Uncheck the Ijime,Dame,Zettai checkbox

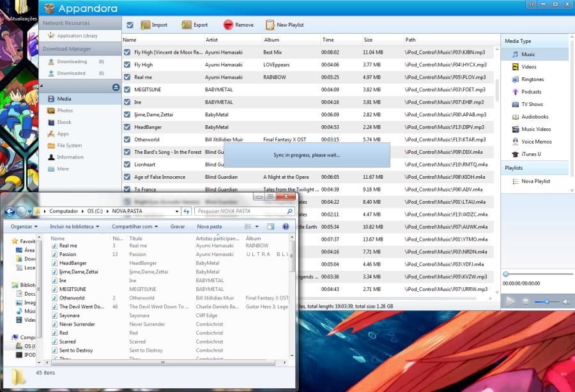click(x=127, y=115)
